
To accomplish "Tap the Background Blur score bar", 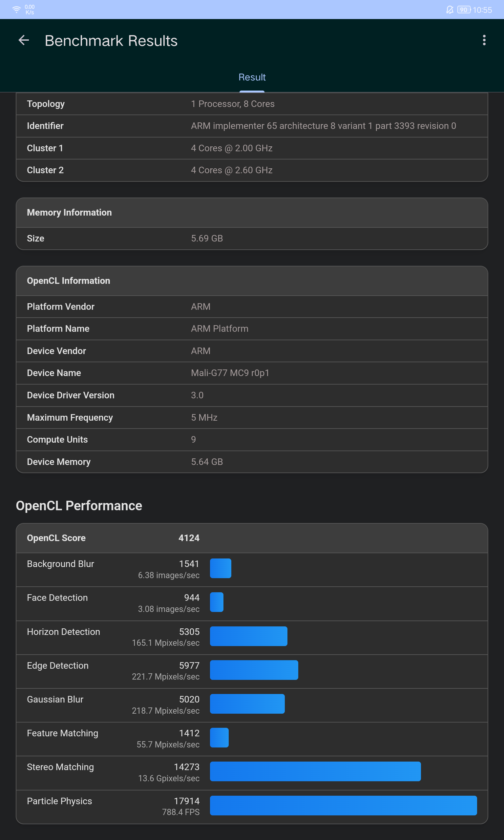I will click(220, 568).
